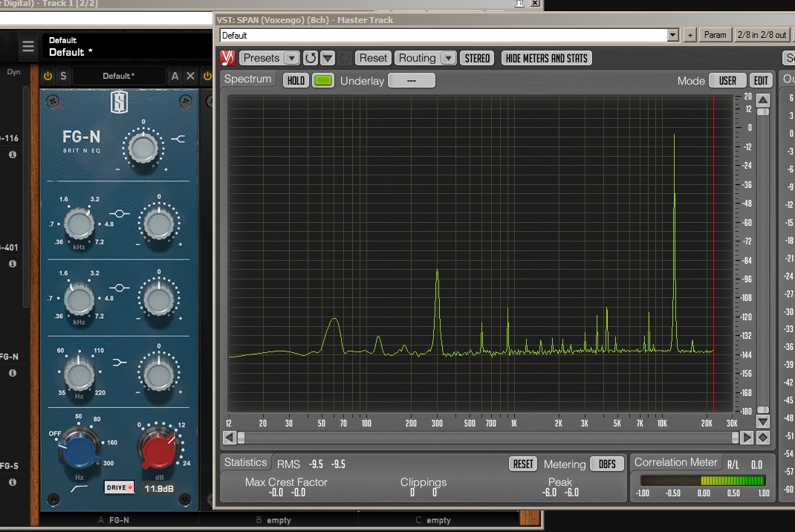Click the info icon below FG-N in the module list
The width and height of the screenshot is (795, 532).
click(12, 373)
